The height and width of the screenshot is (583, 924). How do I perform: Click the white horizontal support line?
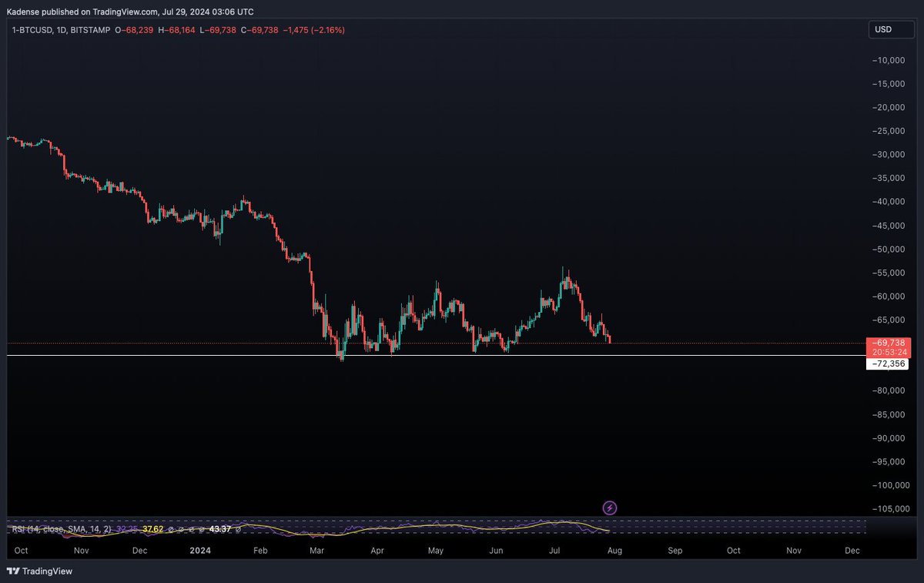point(435,355)
